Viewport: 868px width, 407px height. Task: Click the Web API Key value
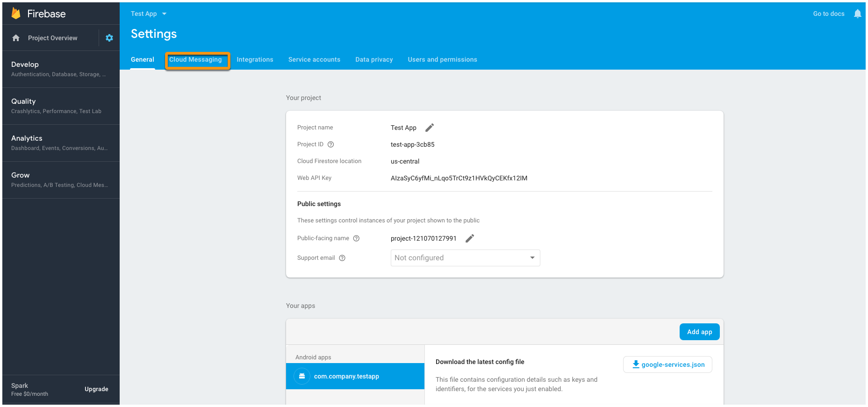[x=459, y=178]
